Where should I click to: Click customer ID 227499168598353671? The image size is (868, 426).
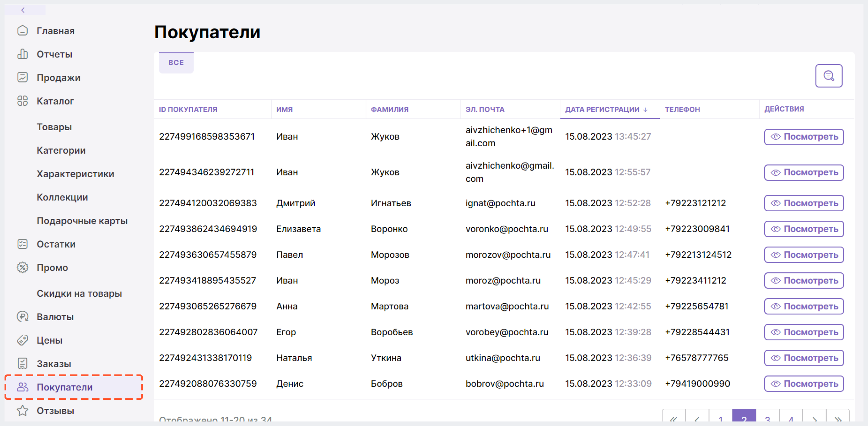coord(207,137)
